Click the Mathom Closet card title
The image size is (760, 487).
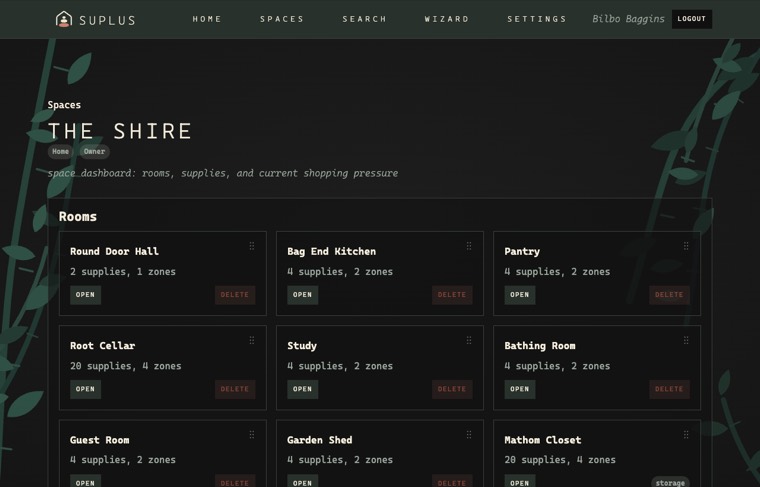coord(542,440)
